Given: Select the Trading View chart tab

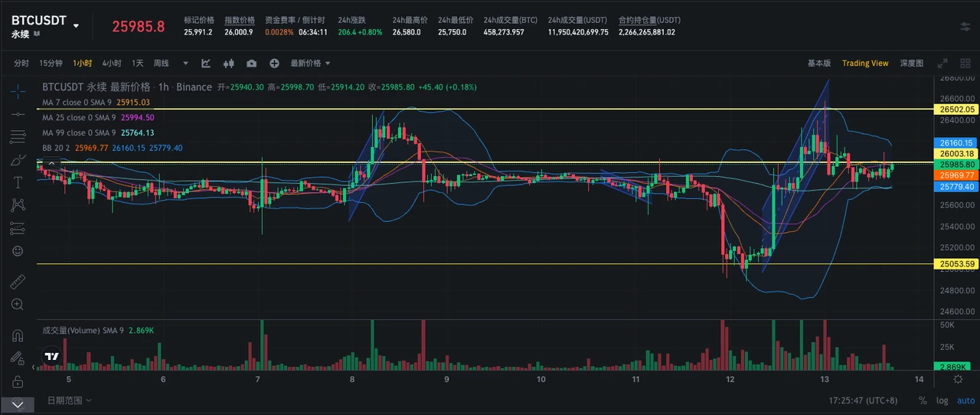Looking at the screenshot, I should coord(865,63).
